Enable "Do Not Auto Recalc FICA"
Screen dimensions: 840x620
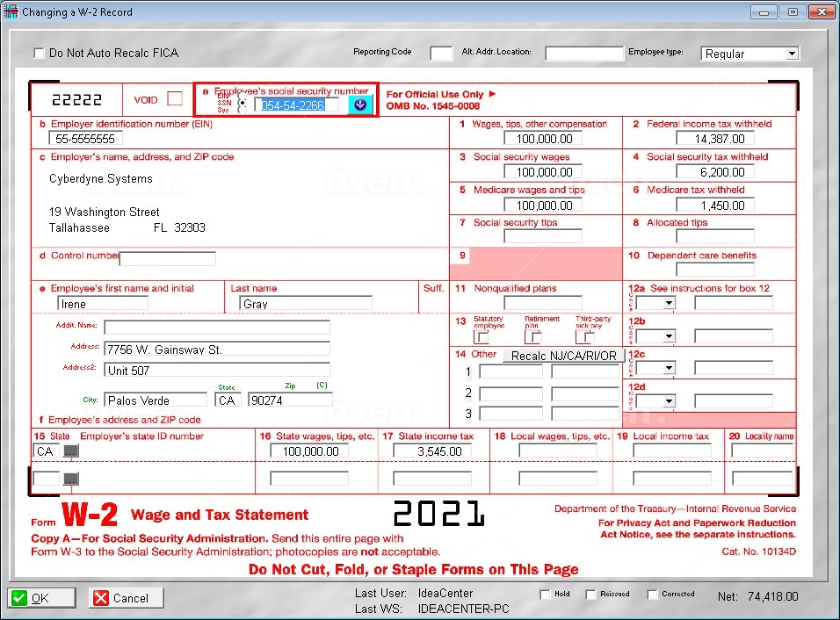(x=40, y=53)
